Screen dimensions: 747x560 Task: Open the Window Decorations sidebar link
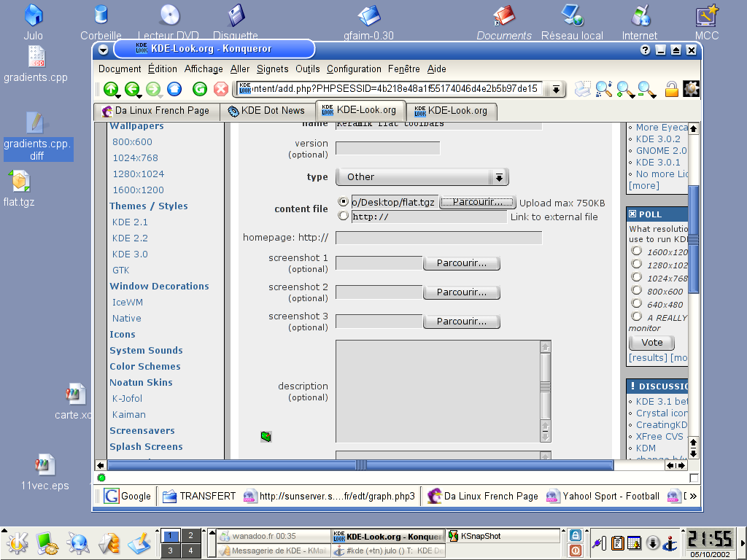coord(159,286)
